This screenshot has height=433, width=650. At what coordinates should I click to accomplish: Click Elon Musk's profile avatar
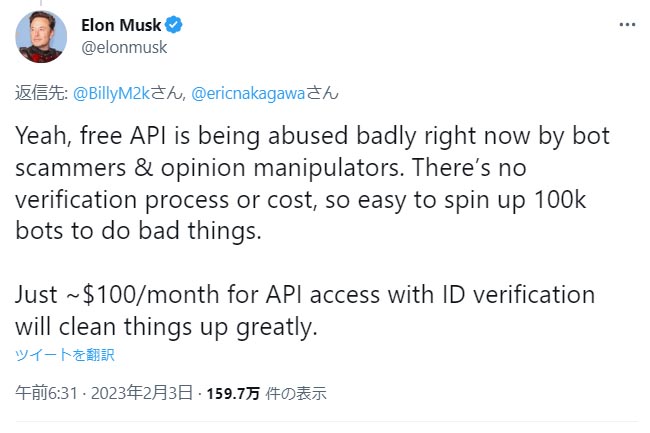coord(40,35)
